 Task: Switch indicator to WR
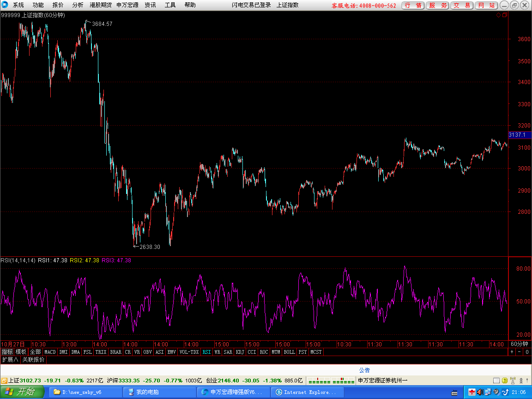pos(218,352)
